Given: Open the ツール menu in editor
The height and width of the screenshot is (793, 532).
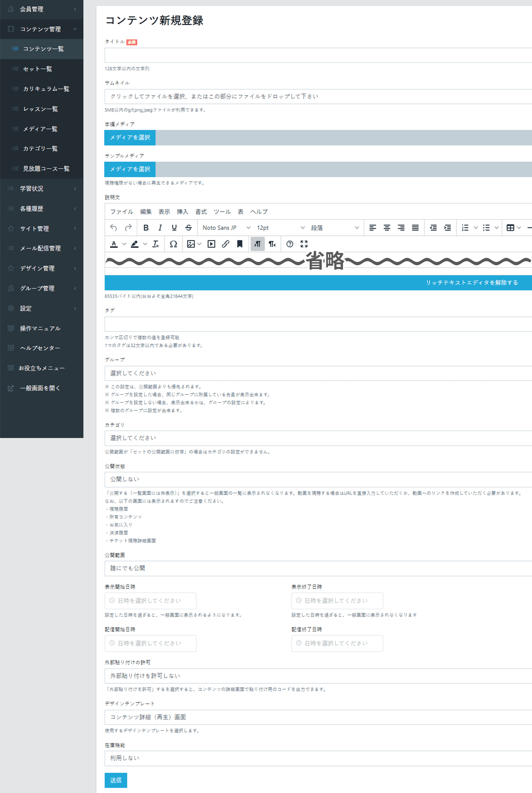Looking at the screenshot, I should coord(222,212).
